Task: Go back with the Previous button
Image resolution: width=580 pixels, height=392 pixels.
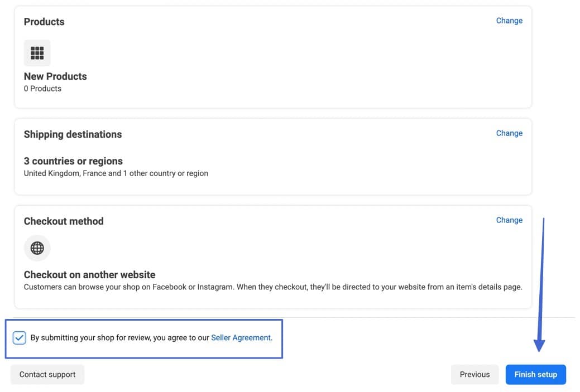Action: tap(474, 375)
